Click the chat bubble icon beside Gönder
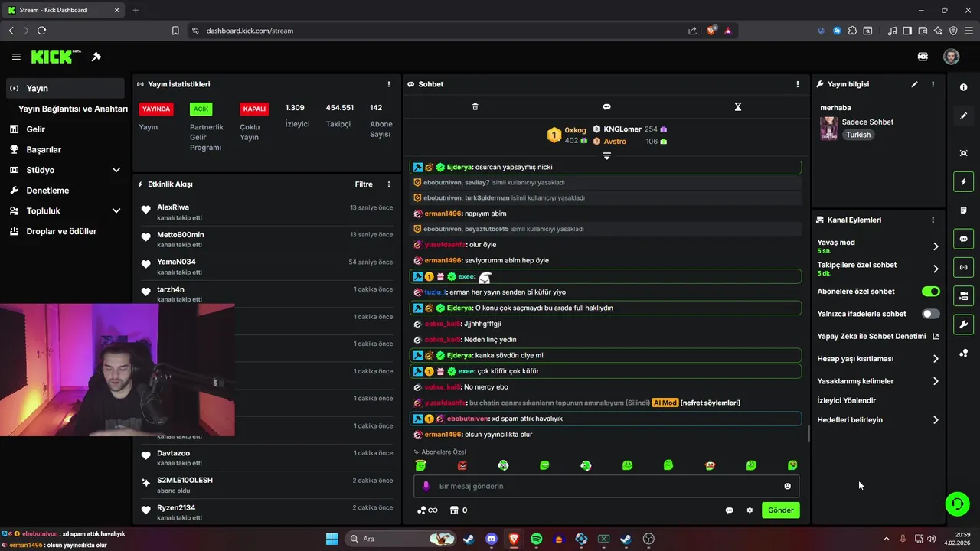The image size is (980, 551). tap(729, 510)
